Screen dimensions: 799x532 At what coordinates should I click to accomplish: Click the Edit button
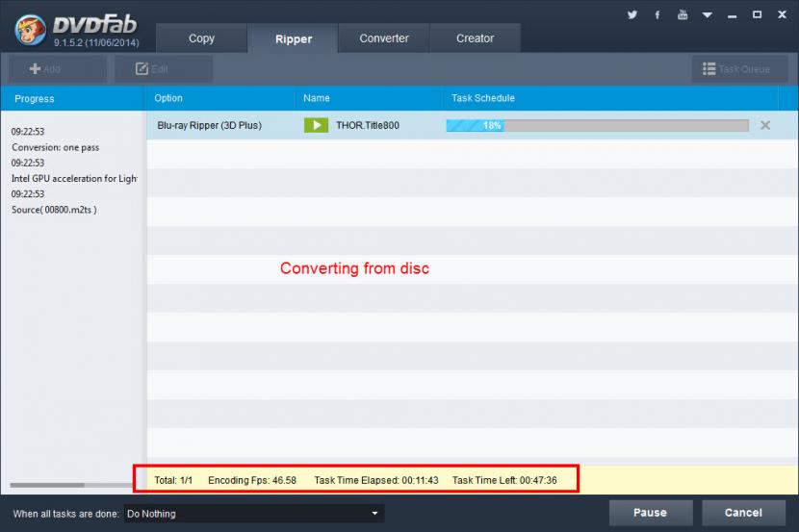point(163,68)
